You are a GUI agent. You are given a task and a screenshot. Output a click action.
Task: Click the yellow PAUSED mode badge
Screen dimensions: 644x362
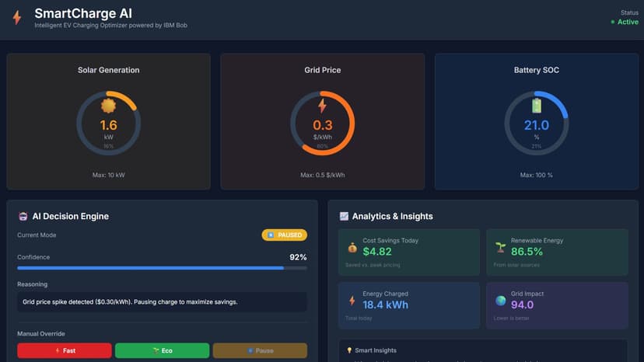(x=284, y=235)
